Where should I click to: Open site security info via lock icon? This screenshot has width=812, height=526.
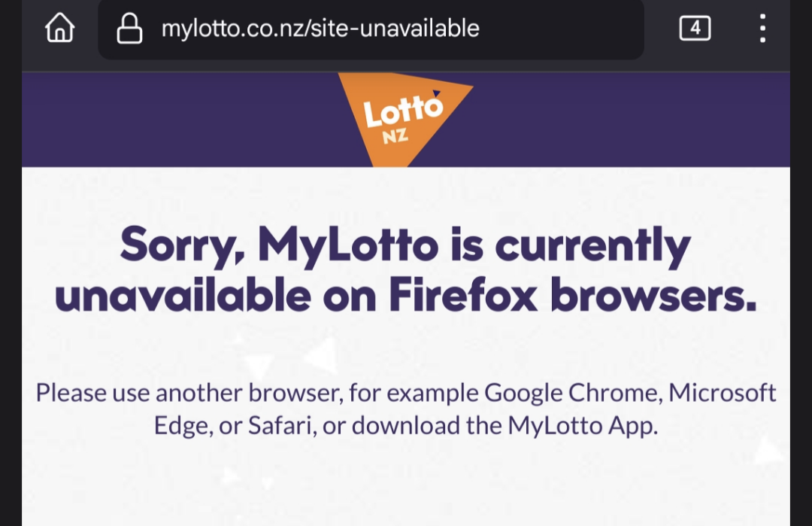coord(129,28)
